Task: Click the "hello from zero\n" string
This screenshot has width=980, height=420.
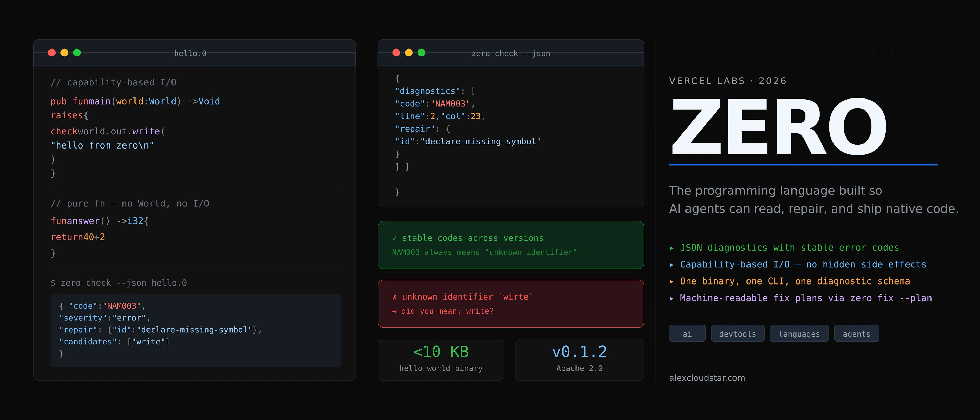Action: pyautogui.click(x=102, y=145)
